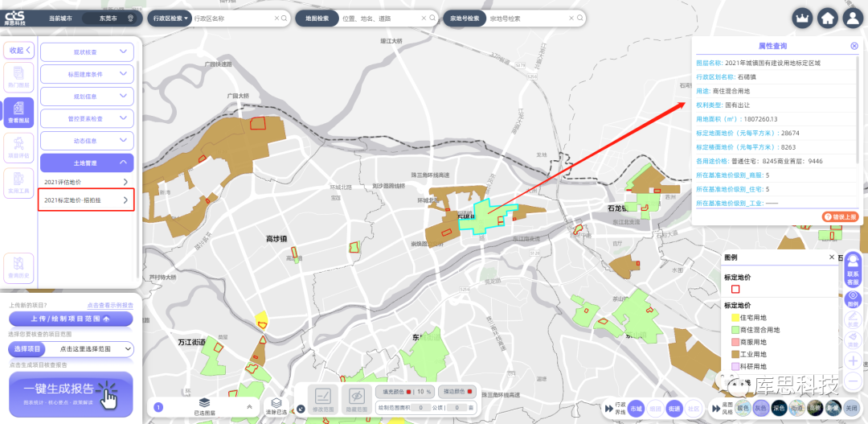Image resolution: width=868 pixels, height=424 pixels.
Task: Toggle 社区 community boundary display
Action: [693, 408]
